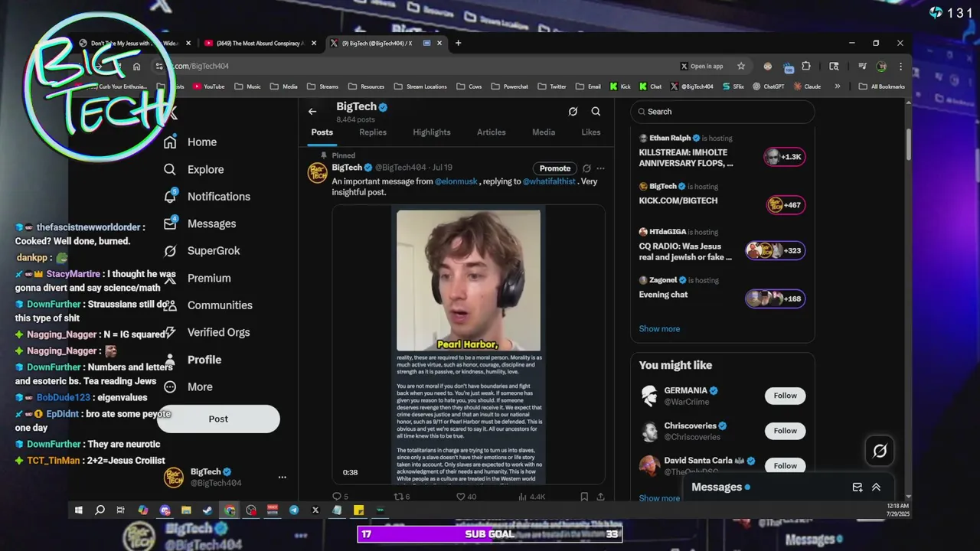Open Steam from taskbar
980x551 pixels.
click(207, 510)
